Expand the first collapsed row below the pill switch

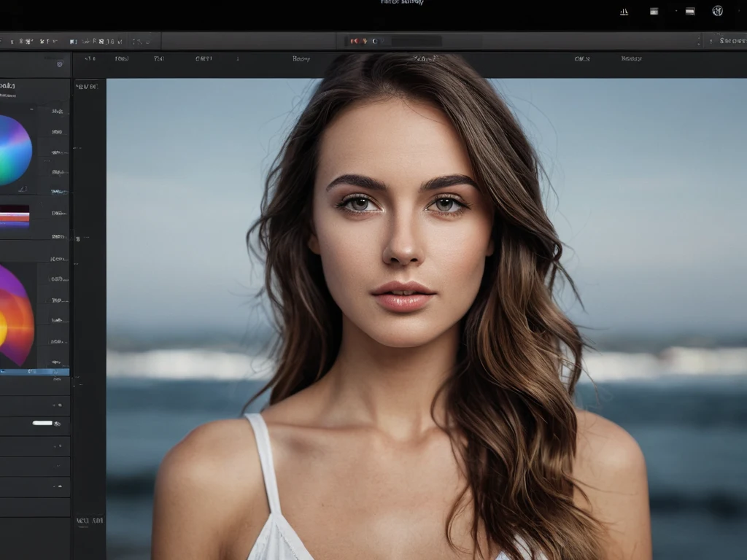pos(34,446)
